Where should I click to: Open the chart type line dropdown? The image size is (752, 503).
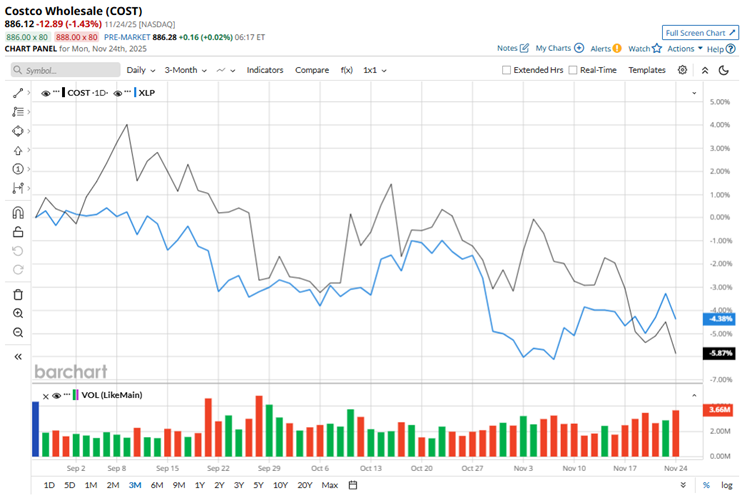coord(225,70)
